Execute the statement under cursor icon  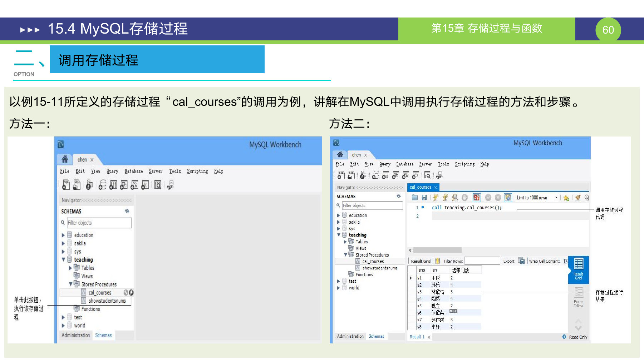(x=445, y=197)
